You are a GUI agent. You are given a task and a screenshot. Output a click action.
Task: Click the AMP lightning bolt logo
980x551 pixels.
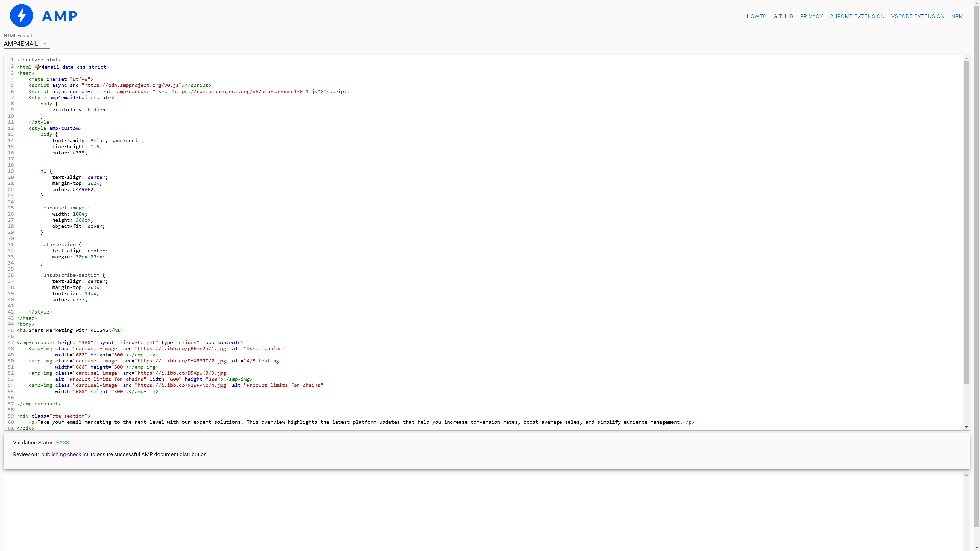click(x=21, y=16)
